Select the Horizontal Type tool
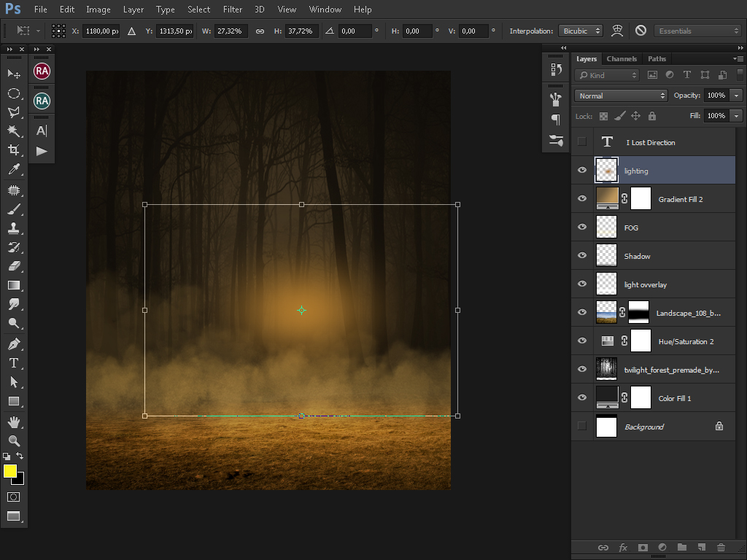Image resolution: width=747 pixels, height=560 pixels. point(13,362)
